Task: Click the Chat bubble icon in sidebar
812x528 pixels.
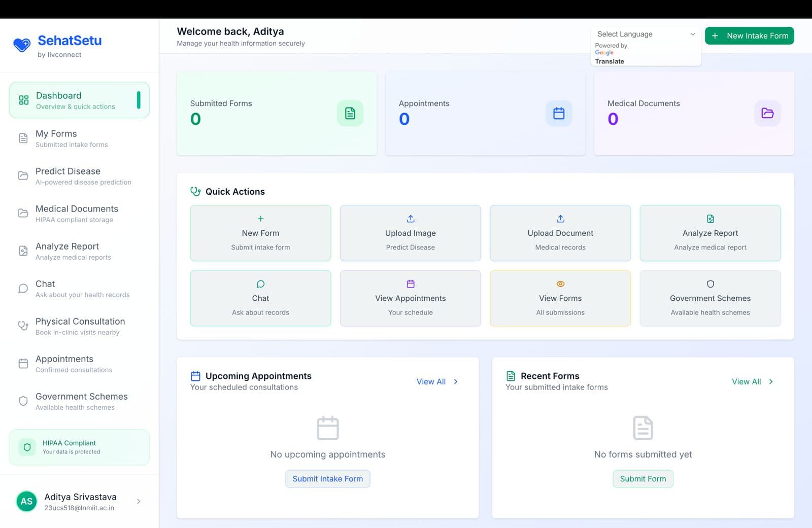Action: pos(23,288)
